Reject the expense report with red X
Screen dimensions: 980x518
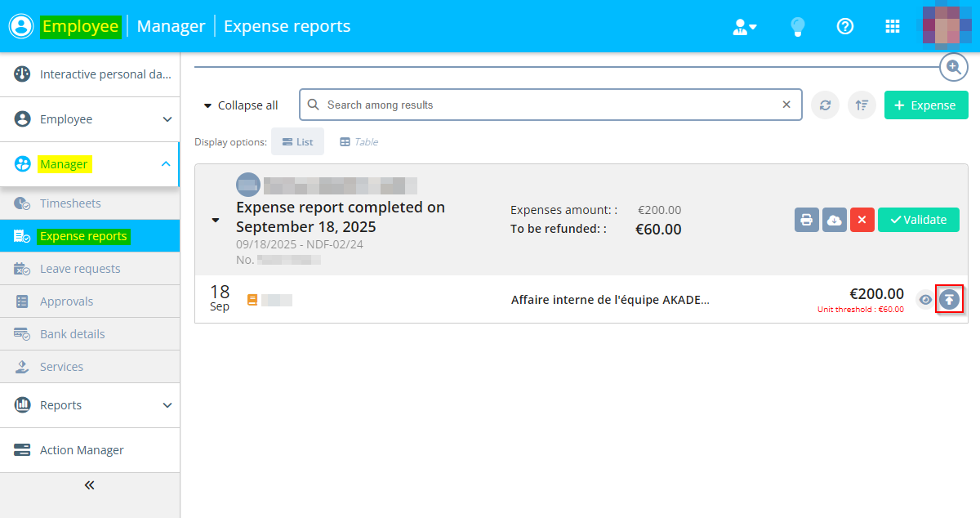coord(862,220)
